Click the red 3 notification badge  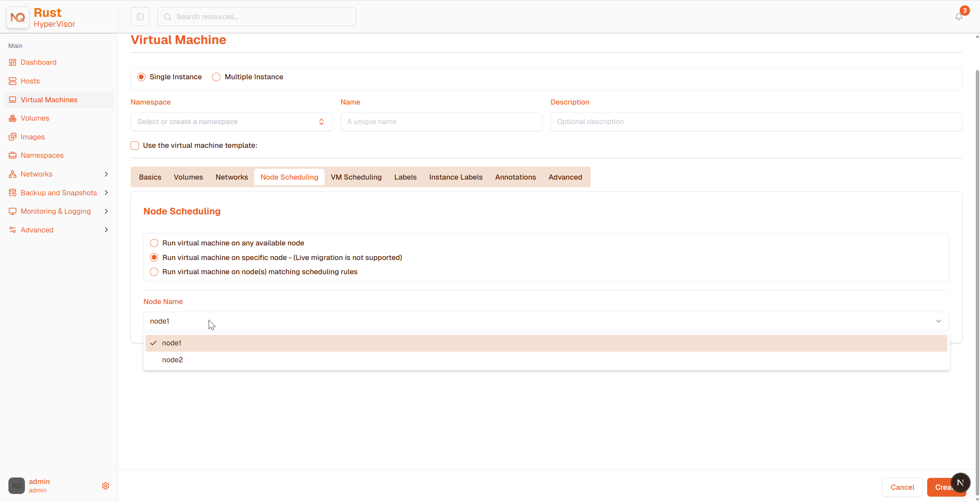pos(965,11)
